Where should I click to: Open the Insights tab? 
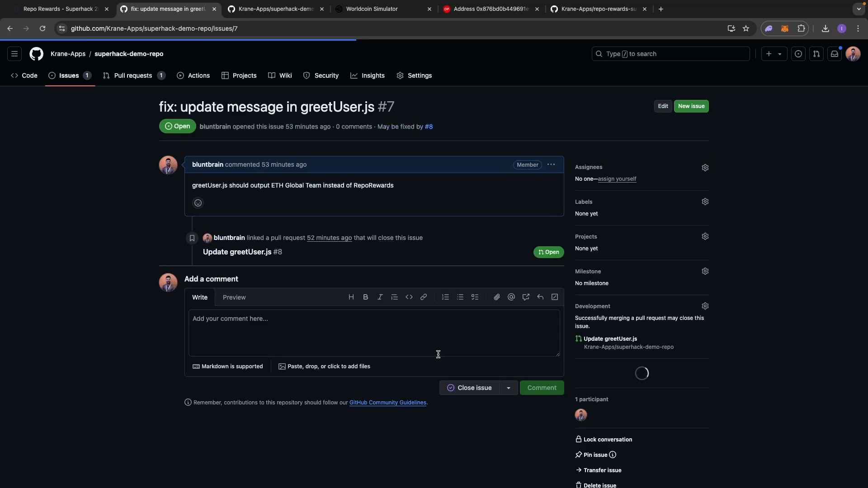click(368, 75)
